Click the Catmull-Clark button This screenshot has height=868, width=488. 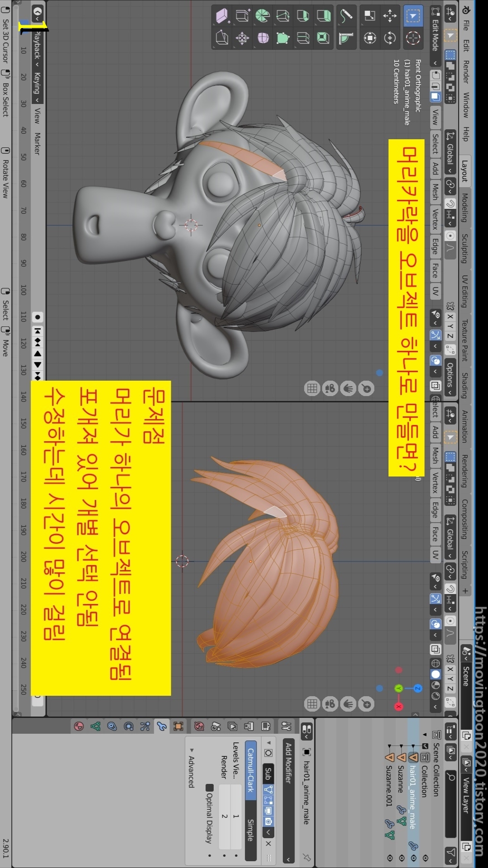pos(251,769)
